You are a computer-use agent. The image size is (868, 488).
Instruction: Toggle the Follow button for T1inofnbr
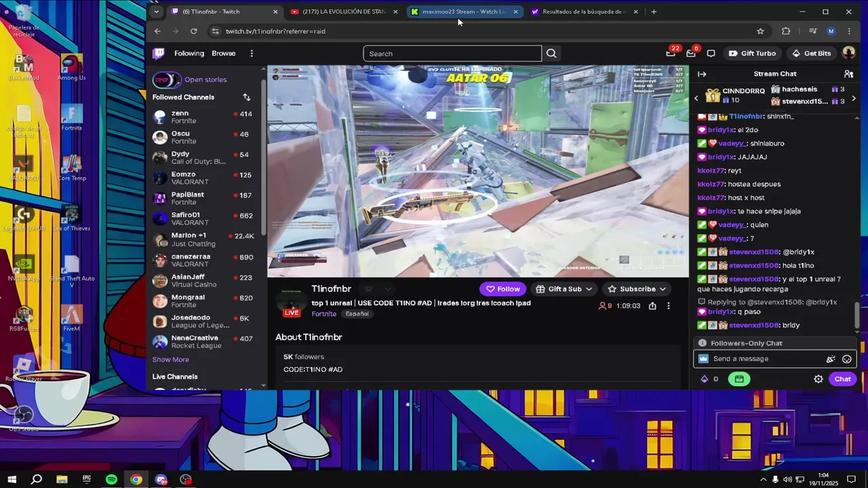pyautogui.click(x=502, y=289)
